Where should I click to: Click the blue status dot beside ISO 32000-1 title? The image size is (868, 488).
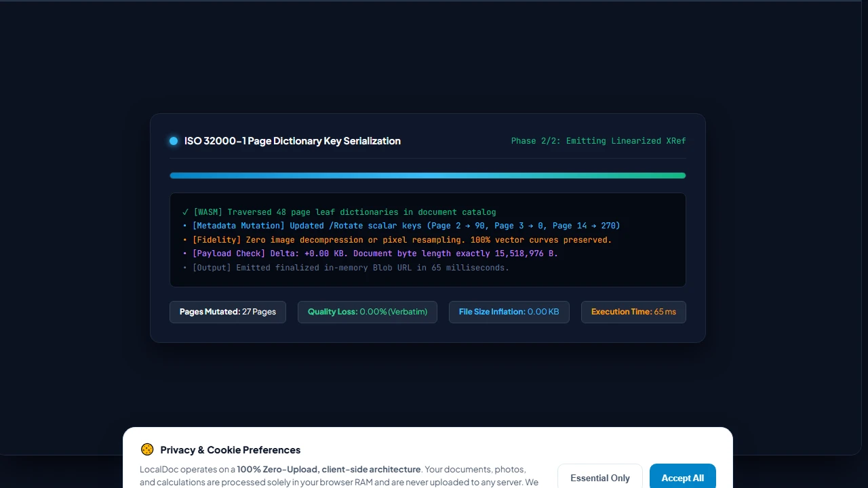(x=174, y=141)
